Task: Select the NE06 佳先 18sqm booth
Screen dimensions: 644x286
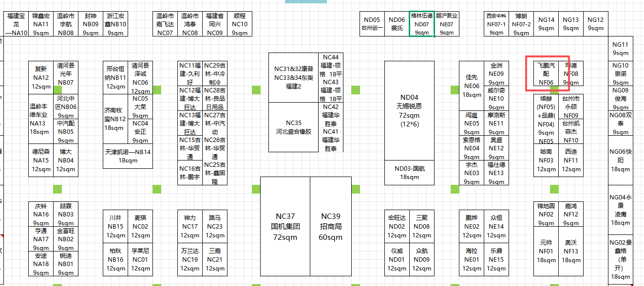Action: coord(472,86)
